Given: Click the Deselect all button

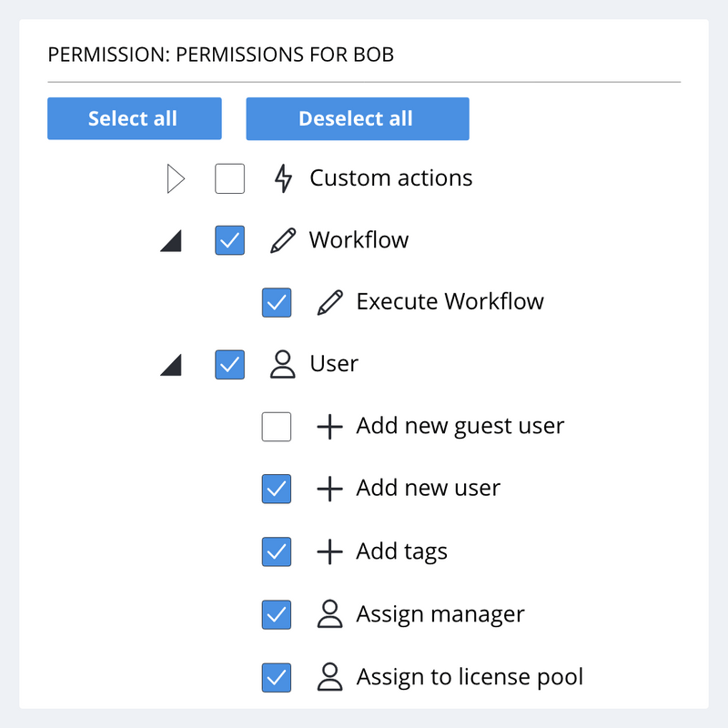Looking at the screenshot, I should [357, 118].
